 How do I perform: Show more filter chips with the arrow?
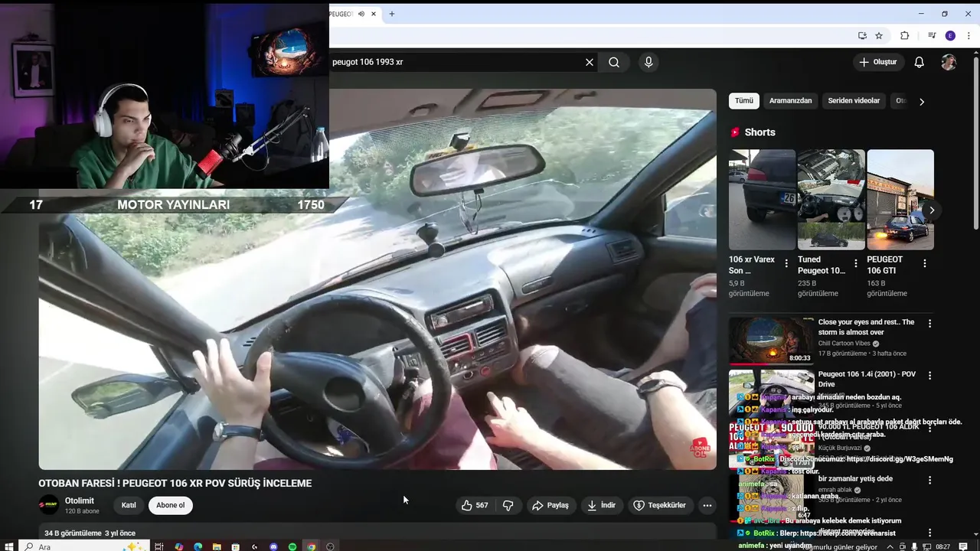(922, 101)
